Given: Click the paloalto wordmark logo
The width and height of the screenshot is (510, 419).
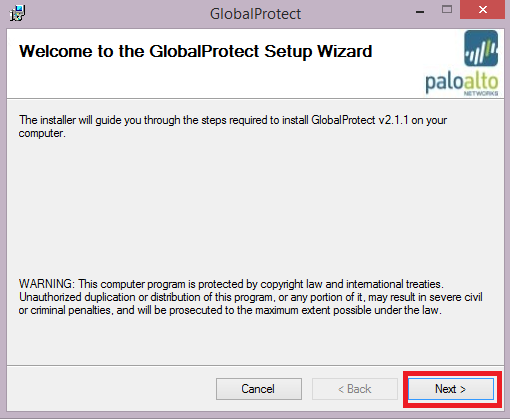Looking at the screenshot, I should (x=462, y=82).
